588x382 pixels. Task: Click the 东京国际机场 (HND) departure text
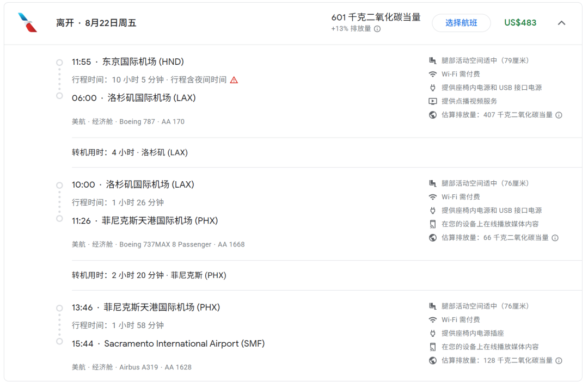tap(143, 62)
